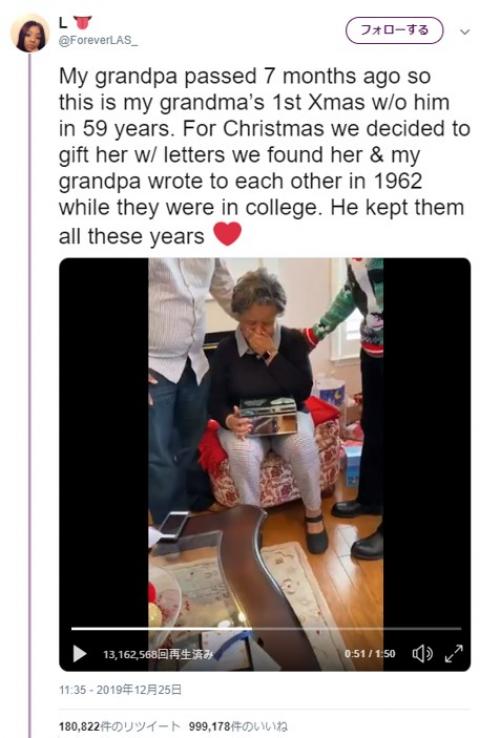
Task: Click the @ForeverLAS_ username handle
Action: point(98,40)
